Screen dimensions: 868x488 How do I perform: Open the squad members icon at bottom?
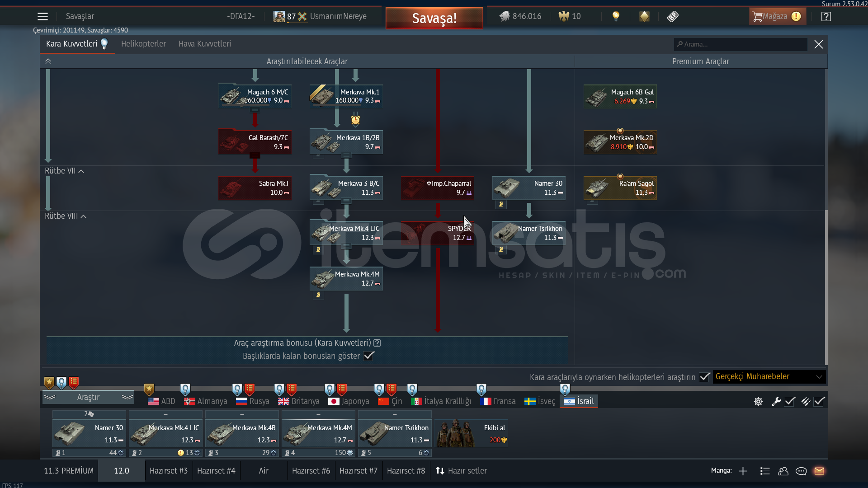click(783, 471)
